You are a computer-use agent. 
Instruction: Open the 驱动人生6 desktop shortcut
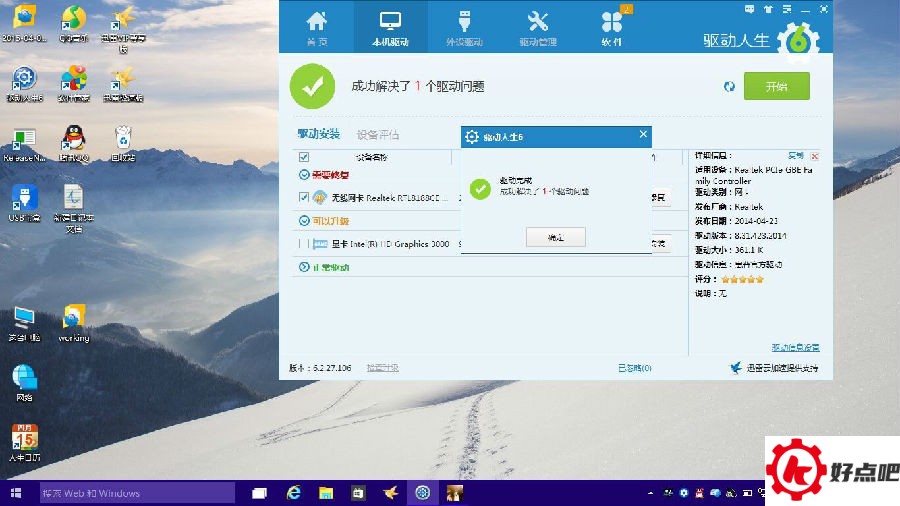pos(24,77)
